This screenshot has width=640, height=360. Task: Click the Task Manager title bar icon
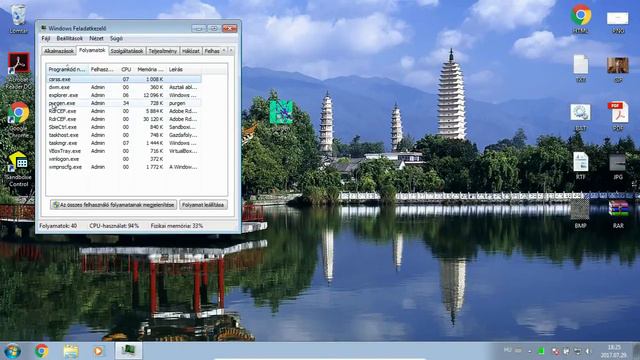(x=43, y=28)
